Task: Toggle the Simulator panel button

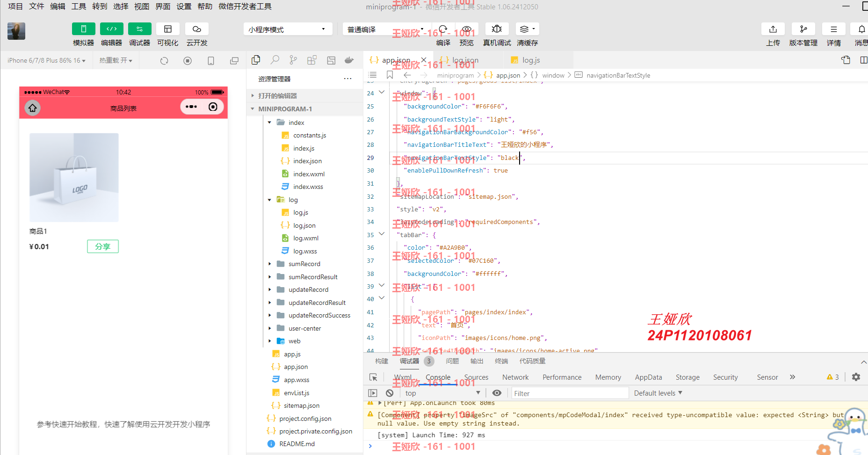Action: tap(83, 29)
